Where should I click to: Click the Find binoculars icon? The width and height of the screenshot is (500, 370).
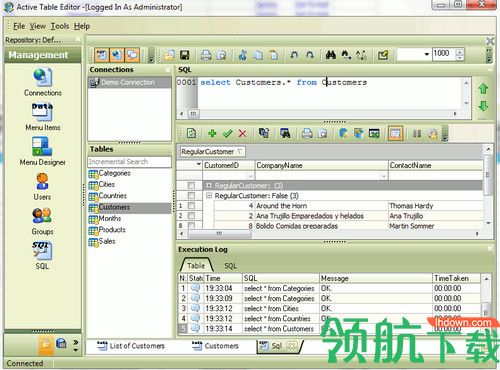click(x=330, y=55)
